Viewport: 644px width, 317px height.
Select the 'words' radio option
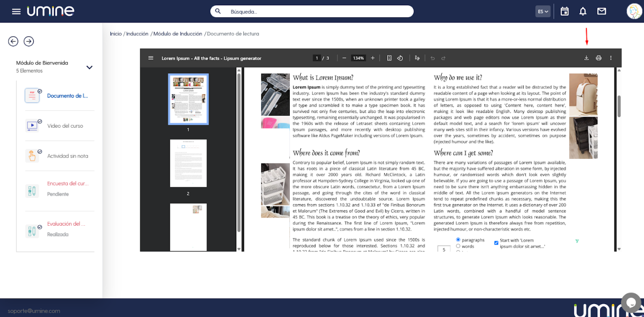pos(458,246)
